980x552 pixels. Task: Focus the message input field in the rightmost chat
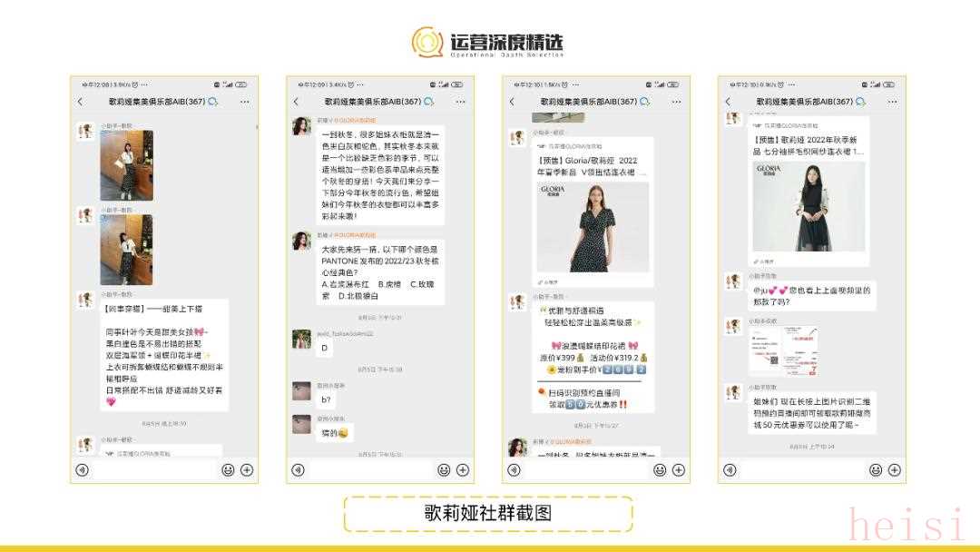pyautogui.click(x=802, y=469)
